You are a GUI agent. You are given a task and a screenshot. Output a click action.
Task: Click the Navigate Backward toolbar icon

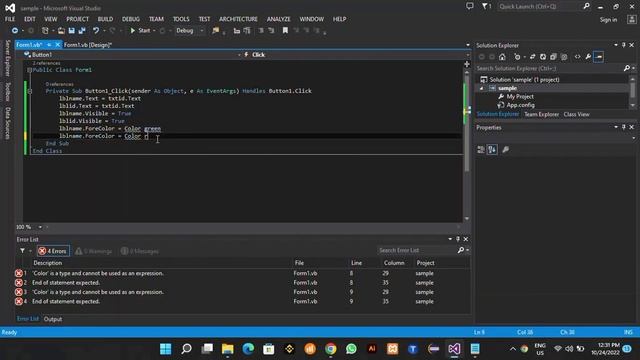click(15, 31)
